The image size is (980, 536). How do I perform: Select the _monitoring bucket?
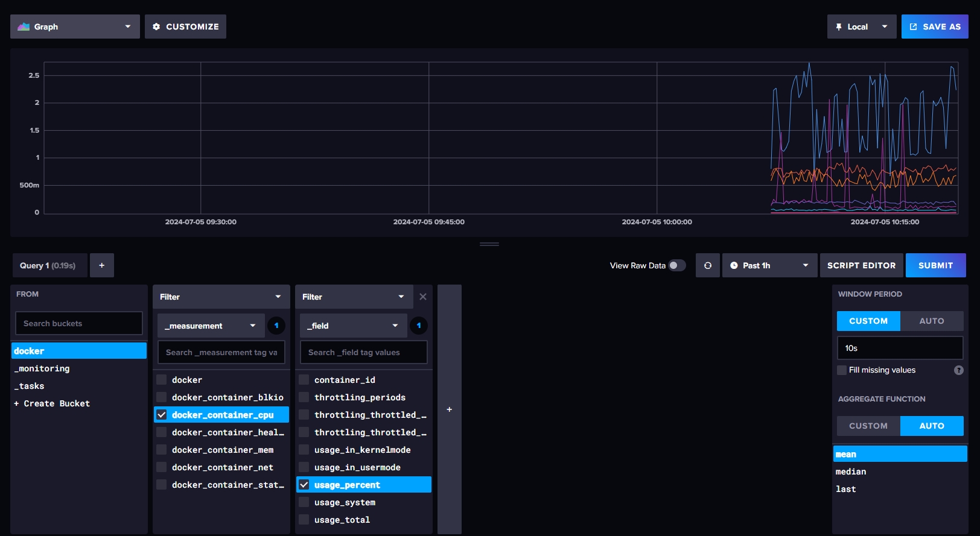click(x=79, y=368)
